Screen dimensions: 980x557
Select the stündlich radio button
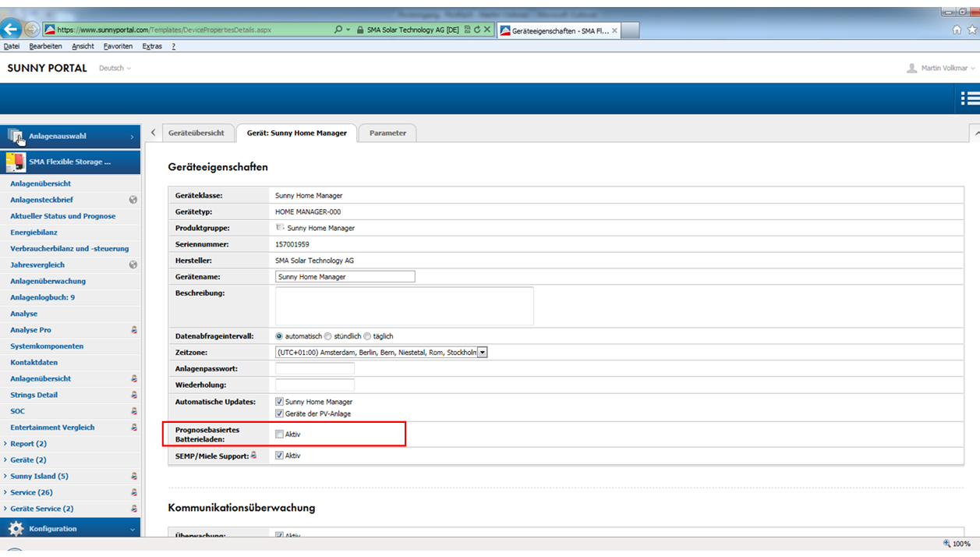click(328, 336)
